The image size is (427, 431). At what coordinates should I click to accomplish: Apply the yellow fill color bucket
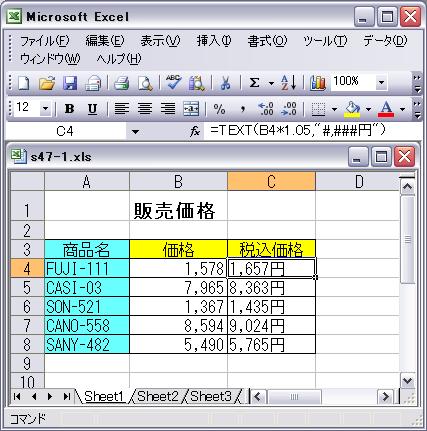click(352, 109)
